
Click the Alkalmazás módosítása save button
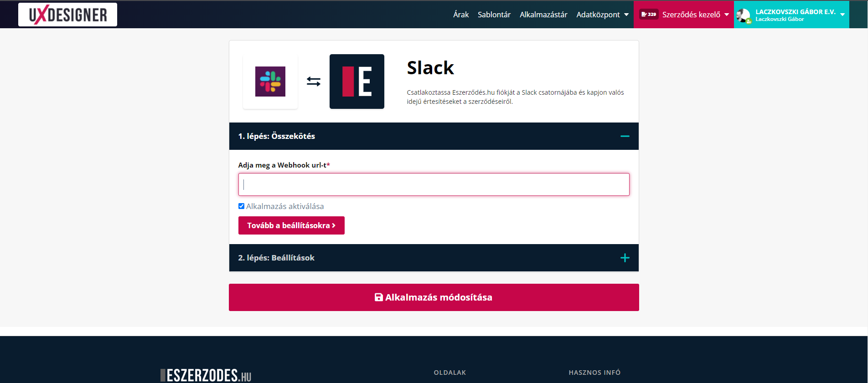coord(434,297)
